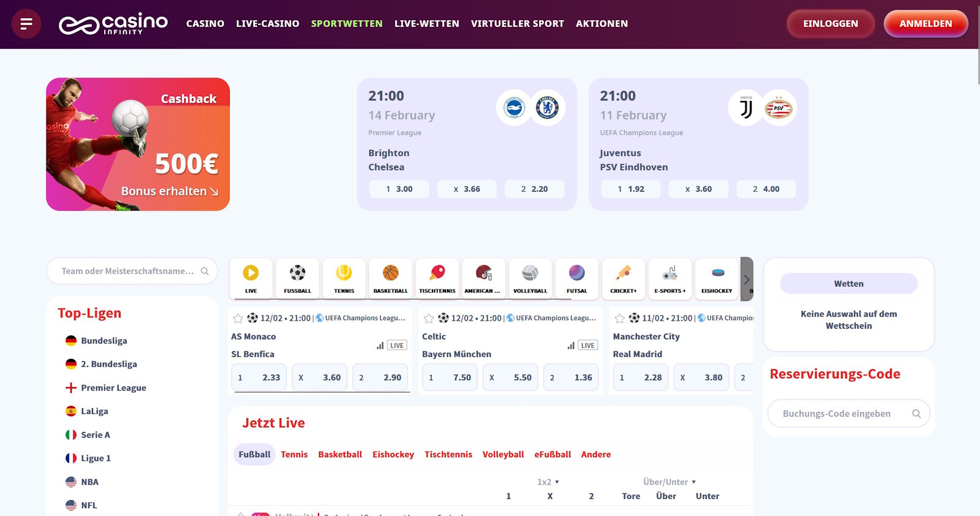Bet on Chelsea win at 2.20

point(535,189)
